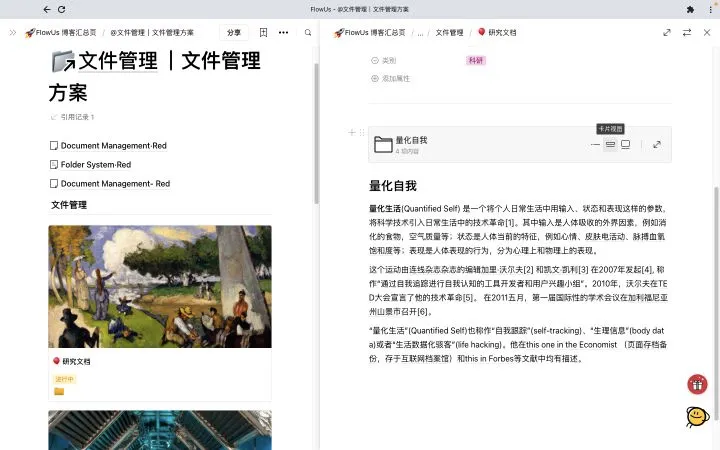Click the 科研 category tag
The width and height of the screenshot is (720, 450).
pos(476,60)
